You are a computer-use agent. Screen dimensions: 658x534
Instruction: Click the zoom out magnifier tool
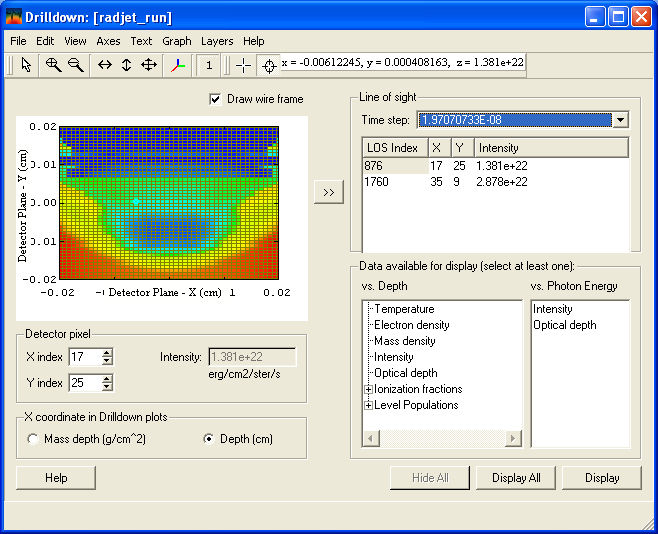coord(75,65)
